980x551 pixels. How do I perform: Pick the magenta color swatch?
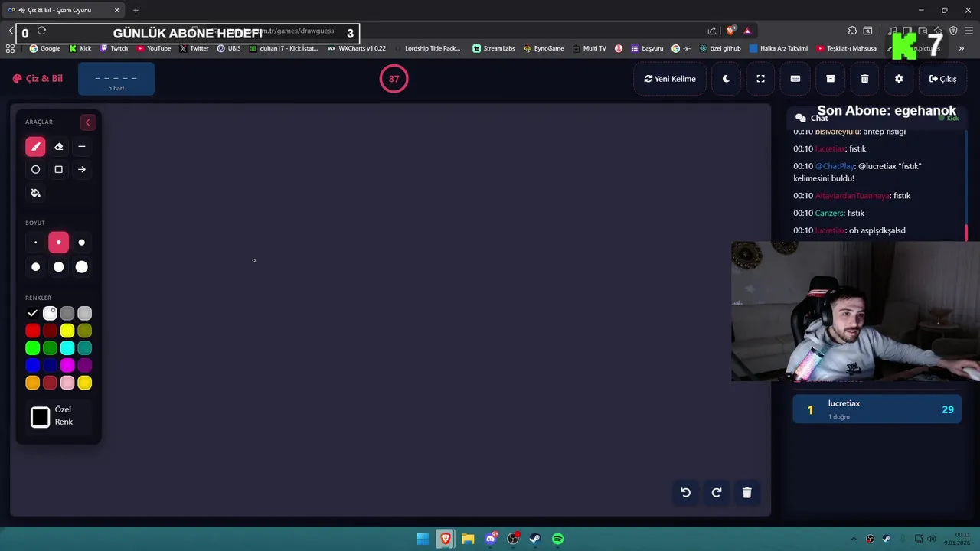(x=67, y=366)
